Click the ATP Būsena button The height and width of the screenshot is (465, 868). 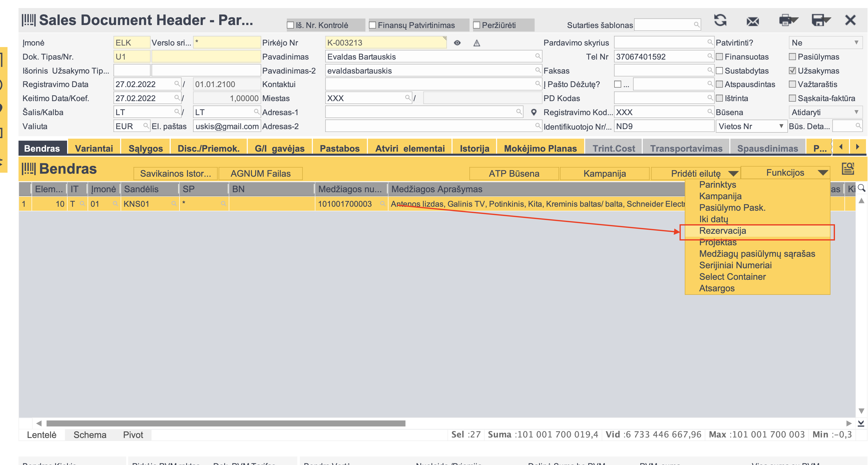tap(514, 173)
